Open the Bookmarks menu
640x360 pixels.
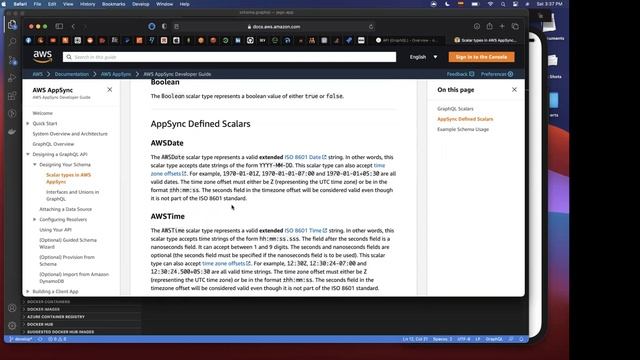pos(113,4)
